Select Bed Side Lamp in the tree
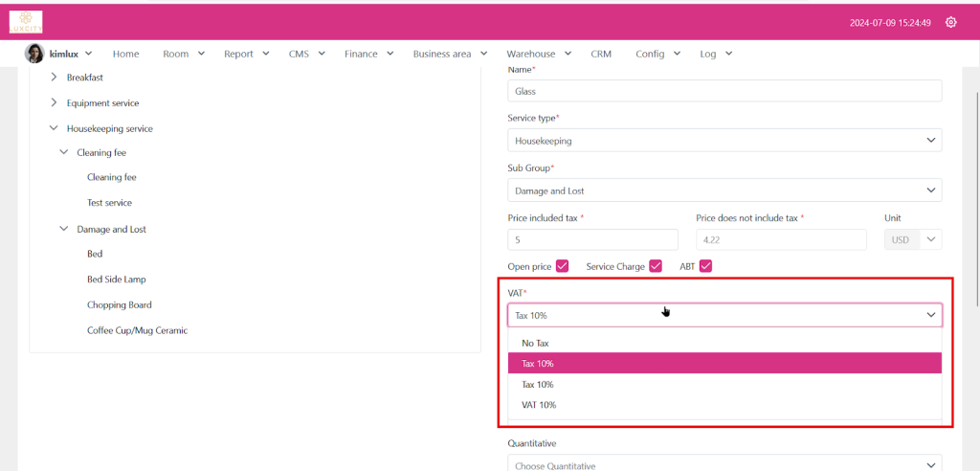Image resolution: width=980 pixels, height=471 pixels. [116, 280]
